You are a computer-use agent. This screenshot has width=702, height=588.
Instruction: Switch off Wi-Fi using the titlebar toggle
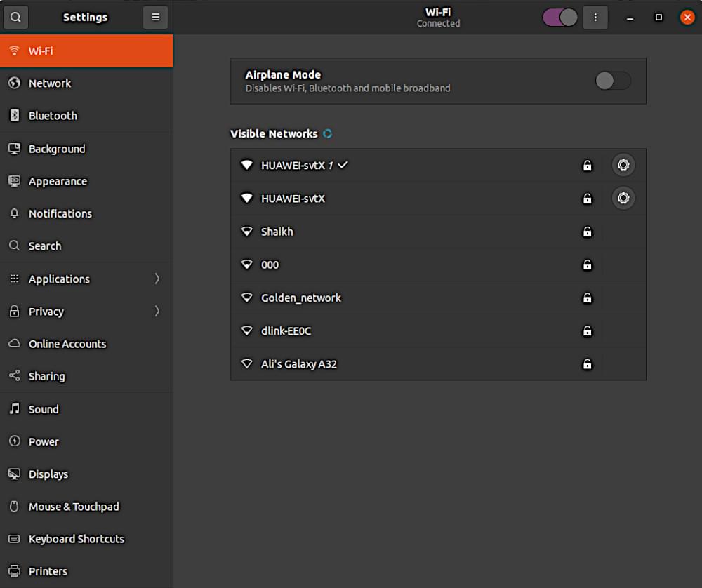click(559, 17)
